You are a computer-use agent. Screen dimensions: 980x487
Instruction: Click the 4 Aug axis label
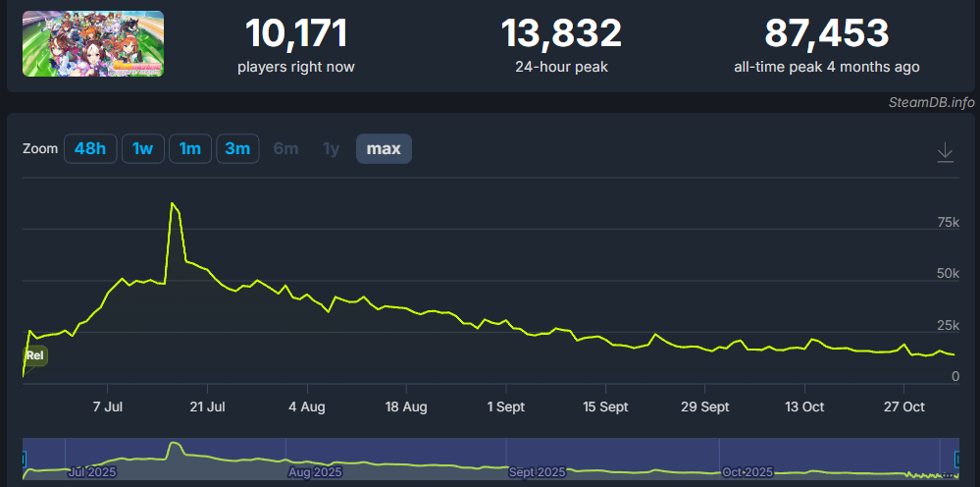pyautogui.click(x=307, y=407)
